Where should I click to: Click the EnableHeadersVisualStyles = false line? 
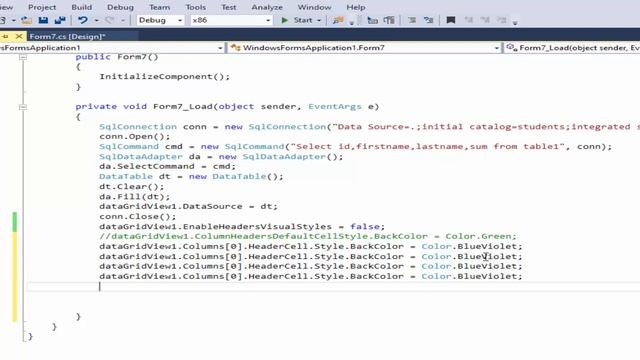coord(242,227)
